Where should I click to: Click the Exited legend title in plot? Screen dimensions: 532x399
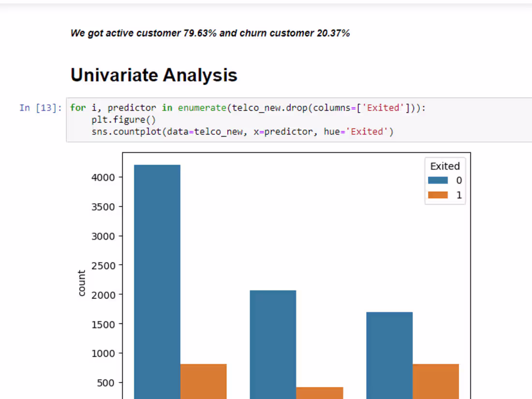click(444, 166)
